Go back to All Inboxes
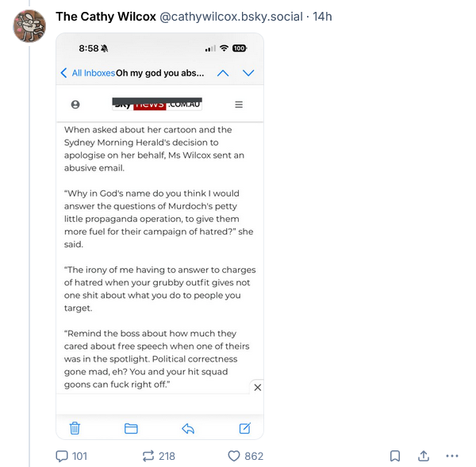476x467 pixels. pos(87,73)
